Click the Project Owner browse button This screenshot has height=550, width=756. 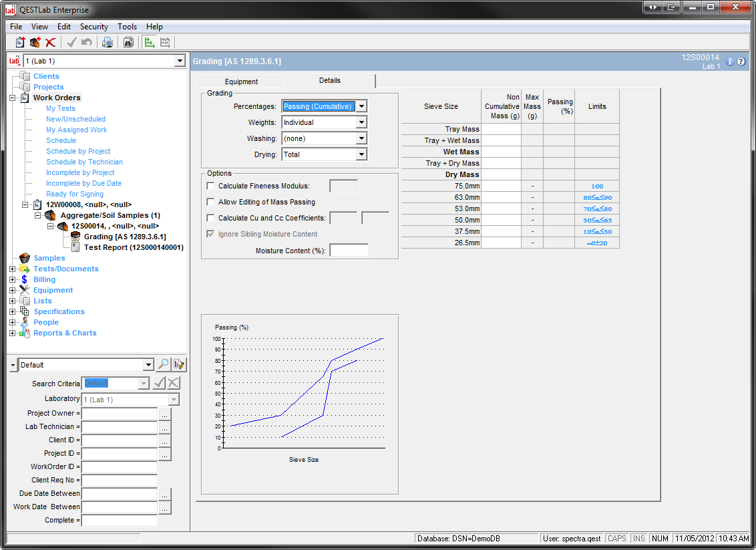pyautogui.click(x=165, y=414)
